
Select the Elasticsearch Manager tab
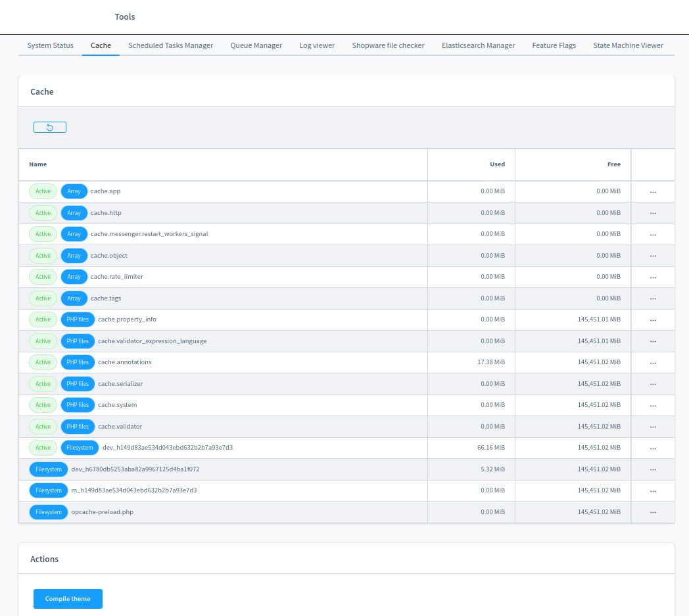coord(478,45)
